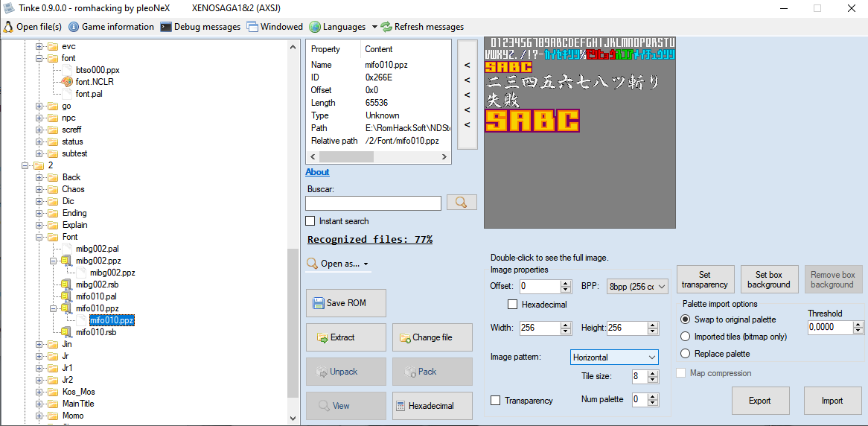Expand the subtest folder

[x=39, y=153]
